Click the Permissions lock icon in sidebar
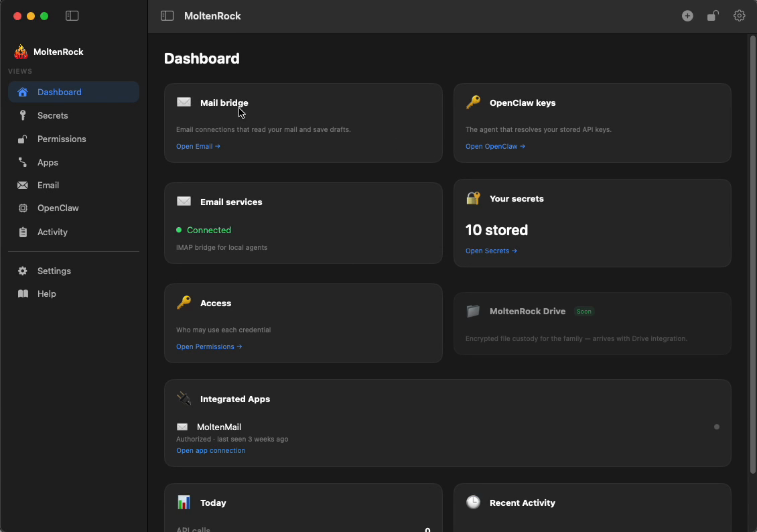The width and height of the screenshot is (757, 532). (22, 139)
